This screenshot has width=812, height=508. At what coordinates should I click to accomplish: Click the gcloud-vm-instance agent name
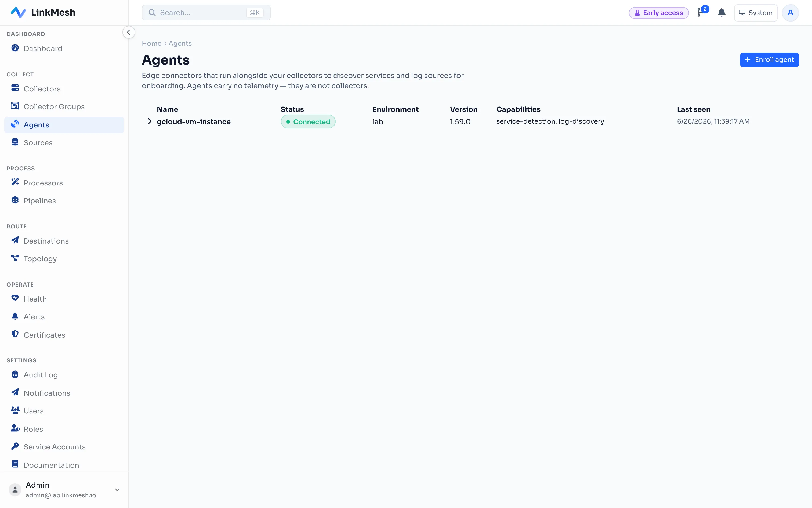click(x=194, y=121)
